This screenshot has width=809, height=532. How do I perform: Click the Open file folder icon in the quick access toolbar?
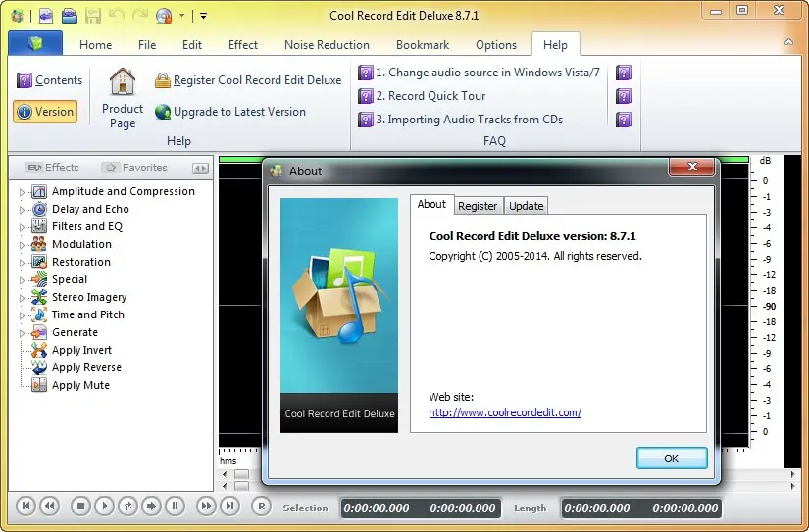coord(70,16)
